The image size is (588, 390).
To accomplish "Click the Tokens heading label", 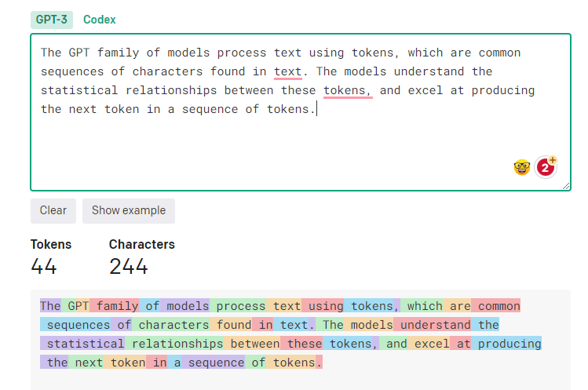I will [51, 245].
